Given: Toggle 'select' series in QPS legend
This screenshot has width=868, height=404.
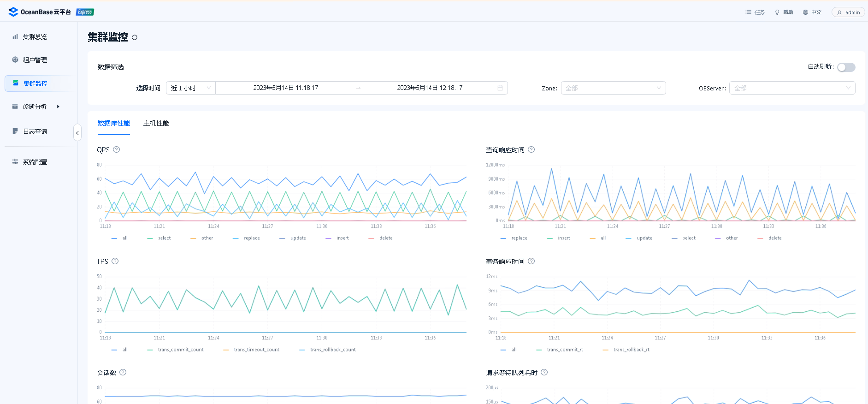Looking at the screenshot, I should pyautogui.click(x=159, y=238).
